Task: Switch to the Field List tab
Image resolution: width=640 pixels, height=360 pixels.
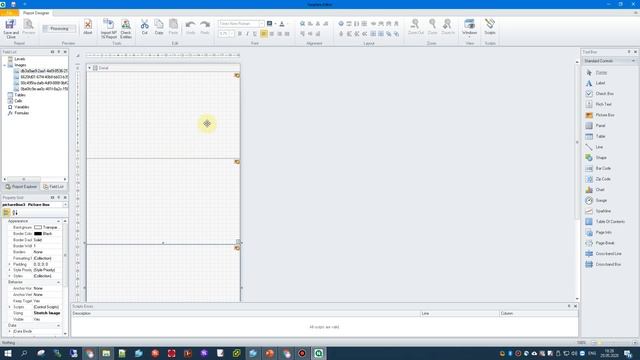Action: [53, 187]
